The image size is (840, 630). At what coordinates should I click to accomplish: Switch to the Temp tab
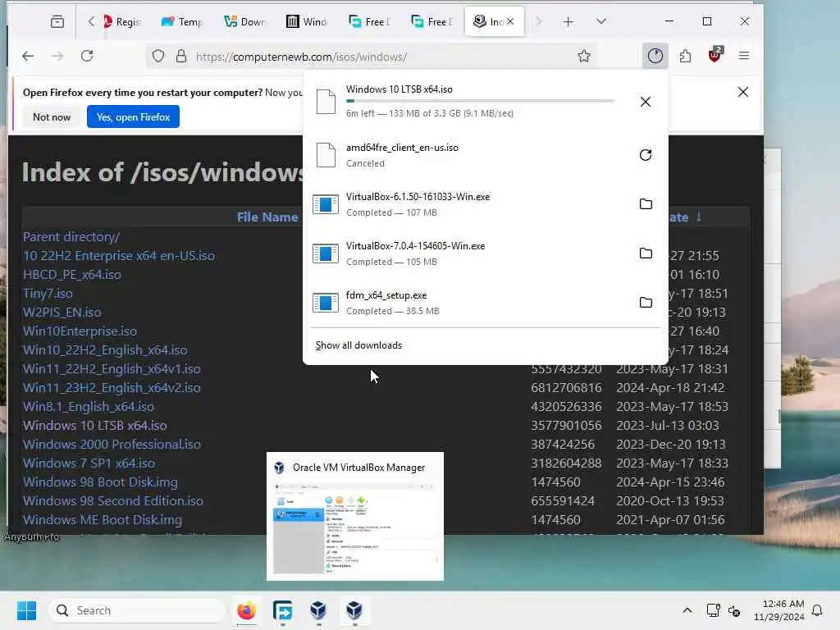click(x=182, y=21)
